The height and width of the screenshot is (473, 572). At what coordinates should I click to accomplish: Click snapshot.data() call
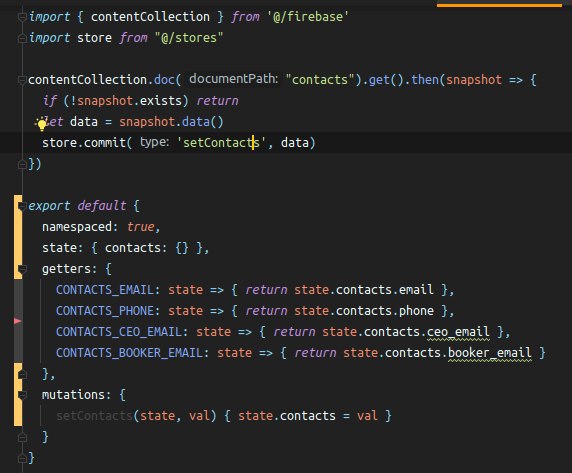tap(171, 121)
